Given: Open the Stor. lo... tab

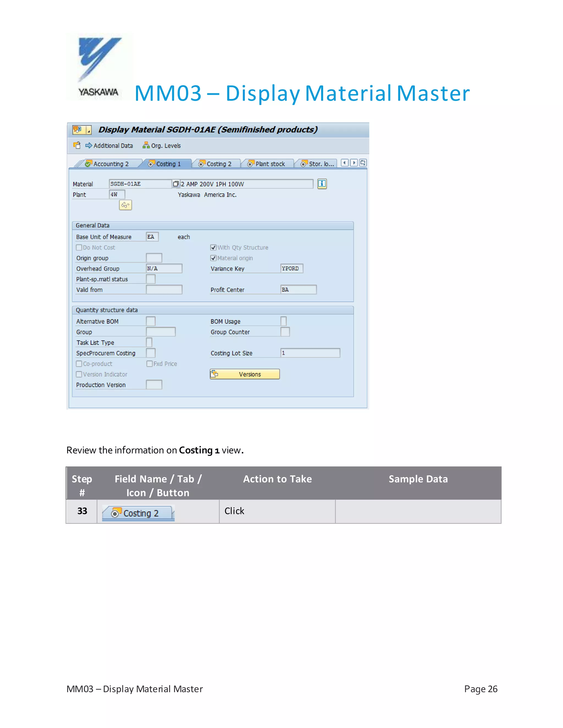Looking at the screenshot, I should point(318,164).
